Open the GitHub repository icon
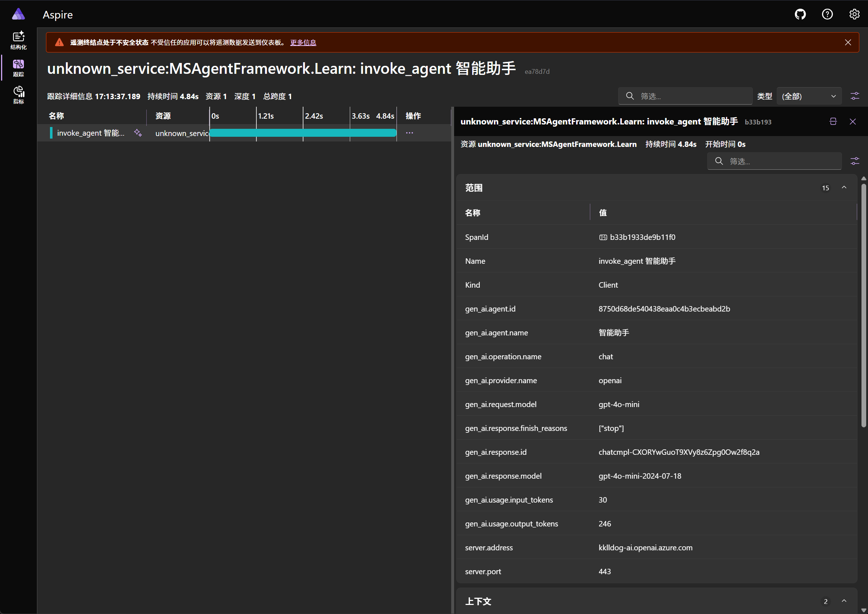The width and height of the screenshot is (868, 614). pos(800,14)
